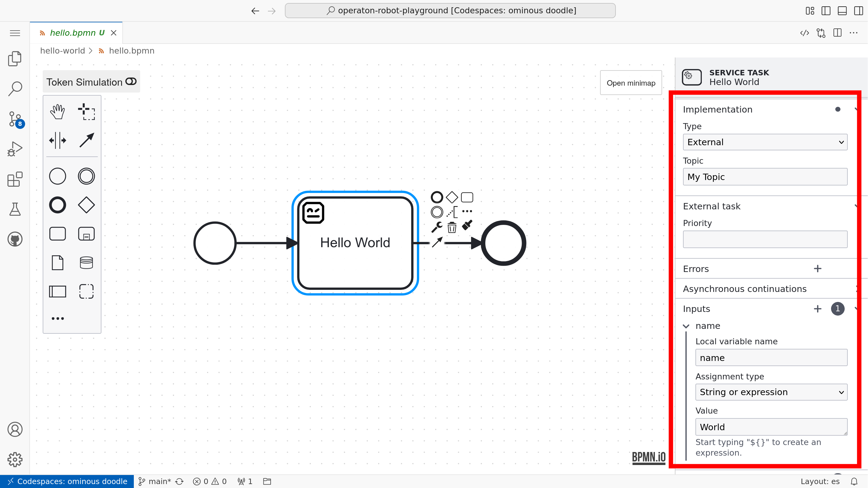
Task: Append text annotation from context pad
Action: click(452, 212)
